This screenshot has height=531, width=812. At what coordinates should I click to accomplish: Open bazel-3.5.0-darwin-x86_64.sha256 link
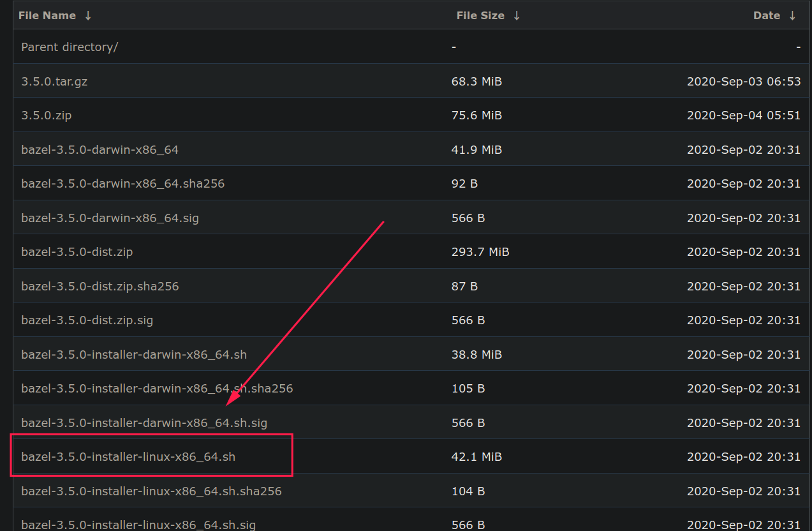click(123, 184)
